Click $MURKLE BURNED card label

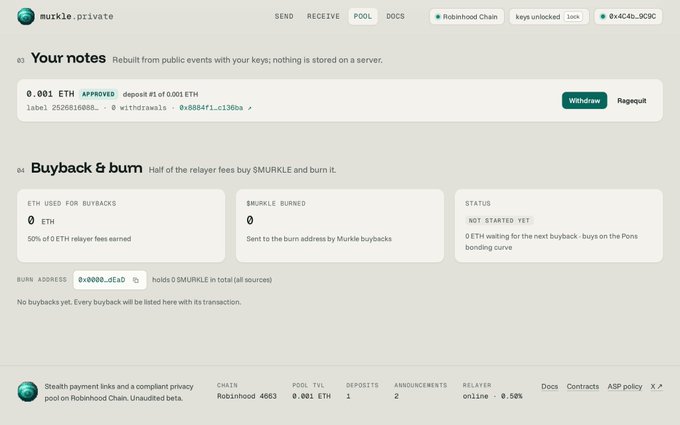(276, 203)
